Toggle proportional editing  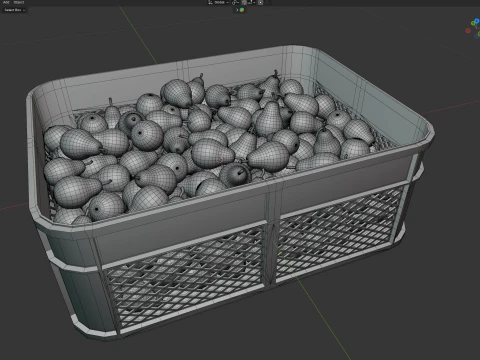(x=260, y=2)
